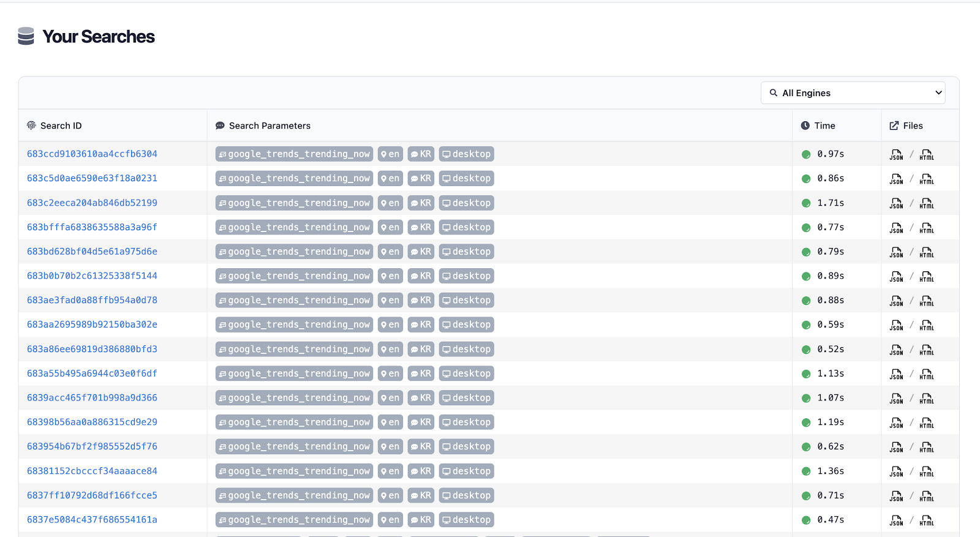Click the database icon beside Your Searches
The width and height of the screenshot is (980, 537).
point(26,36)
